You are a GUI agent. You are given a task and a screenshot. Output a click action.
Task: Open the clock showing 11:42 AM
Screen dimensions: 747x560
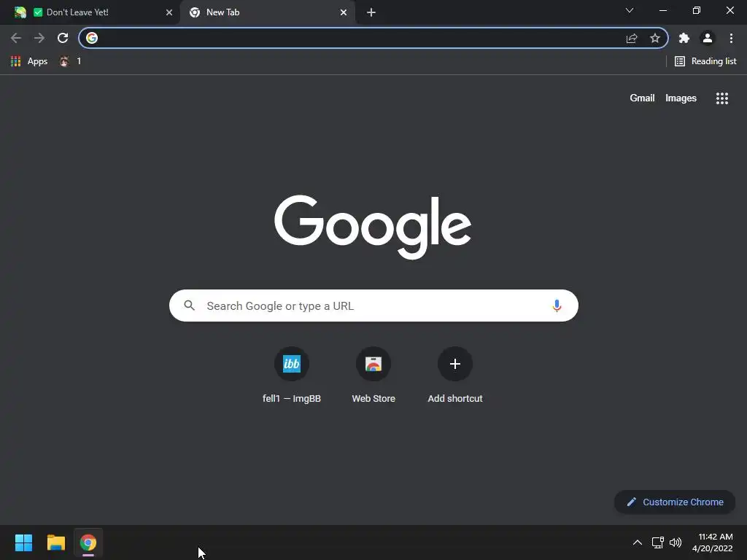tap(712, 542)
